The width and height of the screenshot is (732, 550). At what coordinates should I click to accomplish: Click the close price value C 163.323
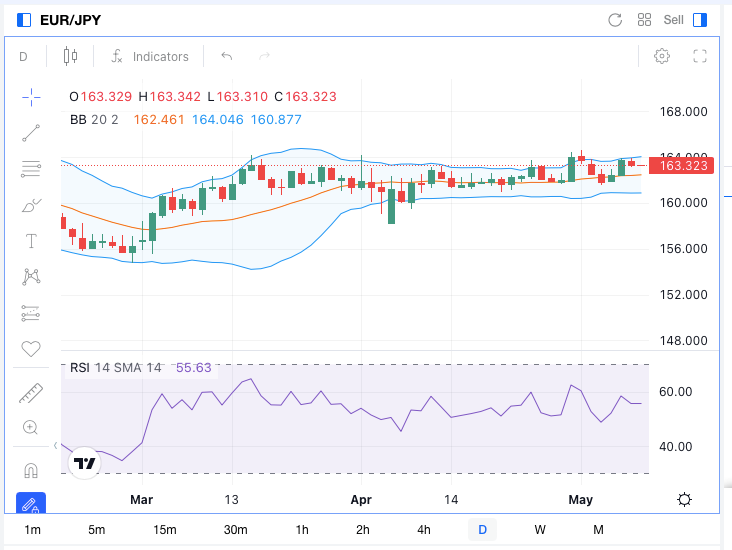point(305,97)
